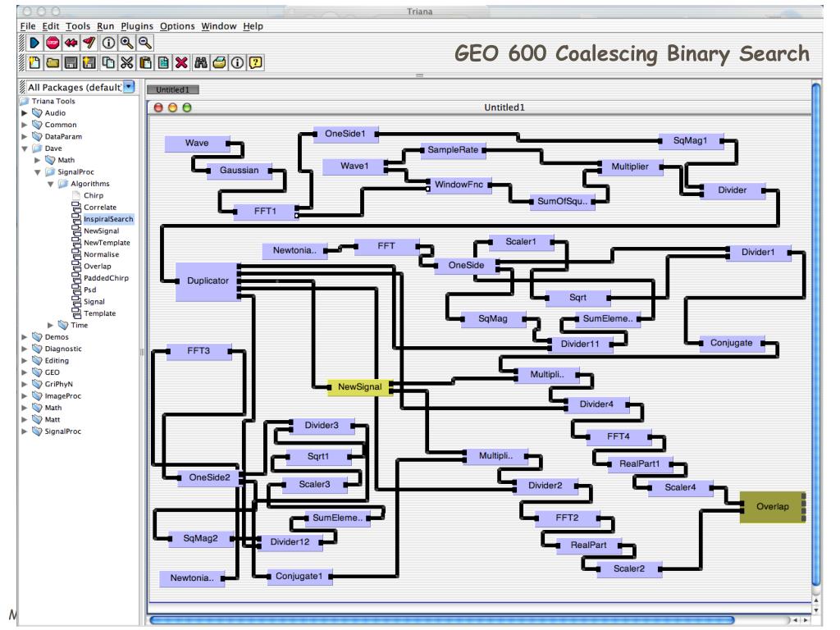Click the scissors cut icon
Screen dimensions: 840x630
tap(126, 62)
